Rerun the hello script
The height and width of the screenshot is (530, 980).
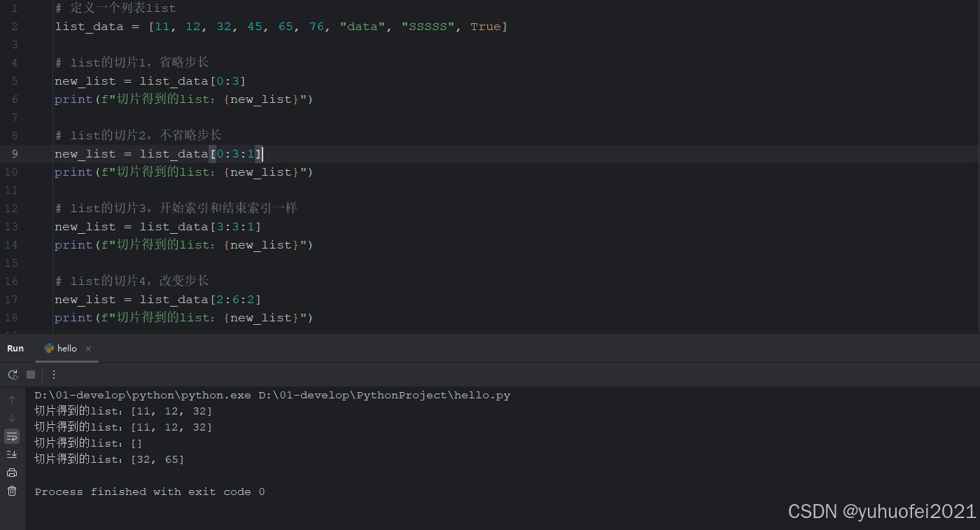13,375
